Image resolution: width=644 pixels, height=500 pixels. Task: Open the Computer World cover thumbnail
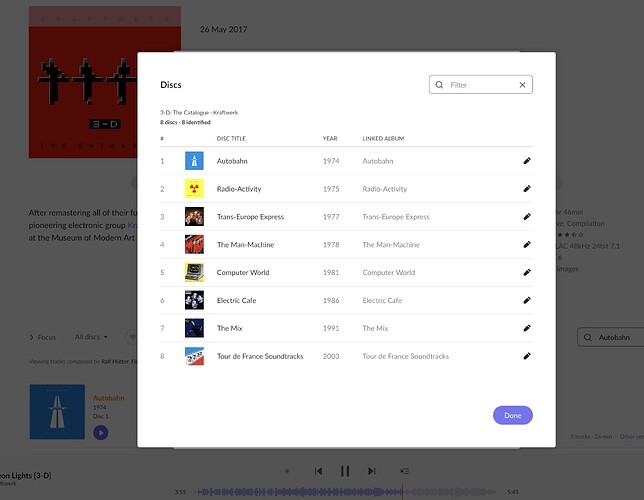pos(194,272)
